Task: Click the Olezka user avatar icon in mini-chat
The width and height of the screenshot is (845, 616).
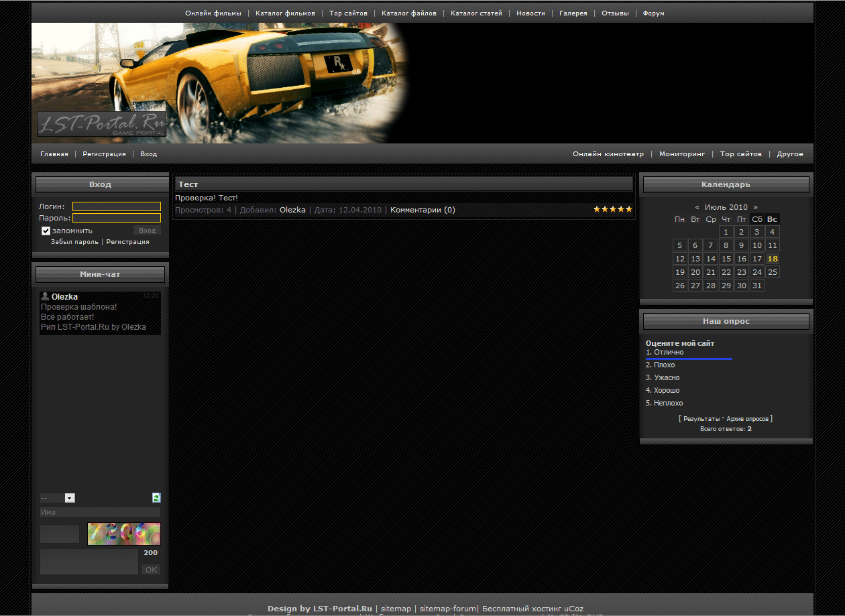Action: (x=45, y=296)
